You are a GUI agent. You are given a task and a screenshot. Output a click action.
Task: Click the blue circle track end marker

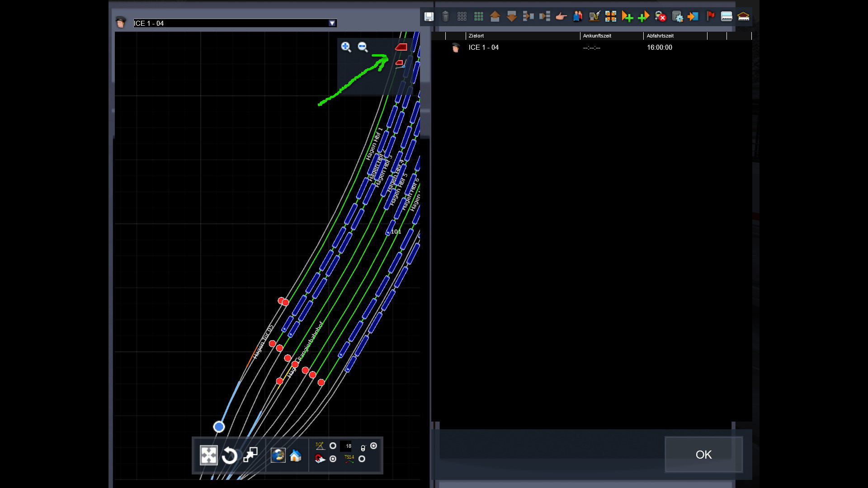pyautogui.click(x=219, y=427)
